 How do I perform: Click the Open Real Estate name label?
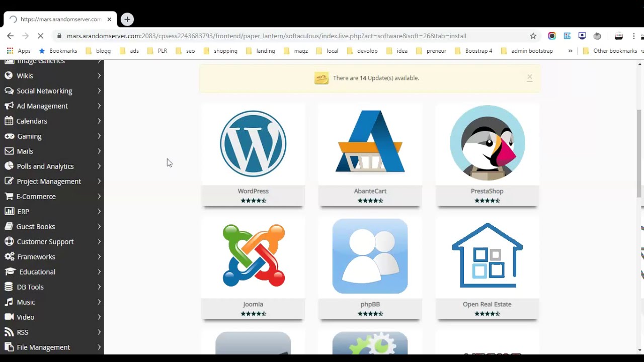pyautogui.click(x=487, y=304)
